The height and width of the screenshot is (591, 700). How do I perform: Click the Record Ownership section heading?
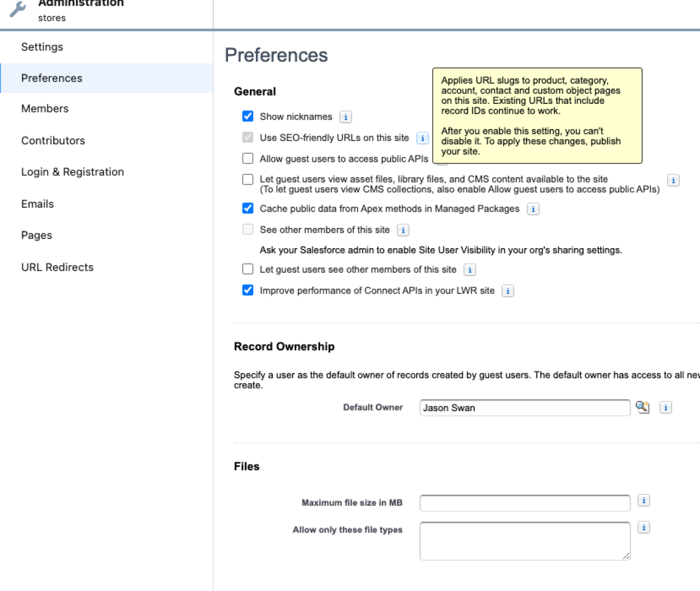284,347
